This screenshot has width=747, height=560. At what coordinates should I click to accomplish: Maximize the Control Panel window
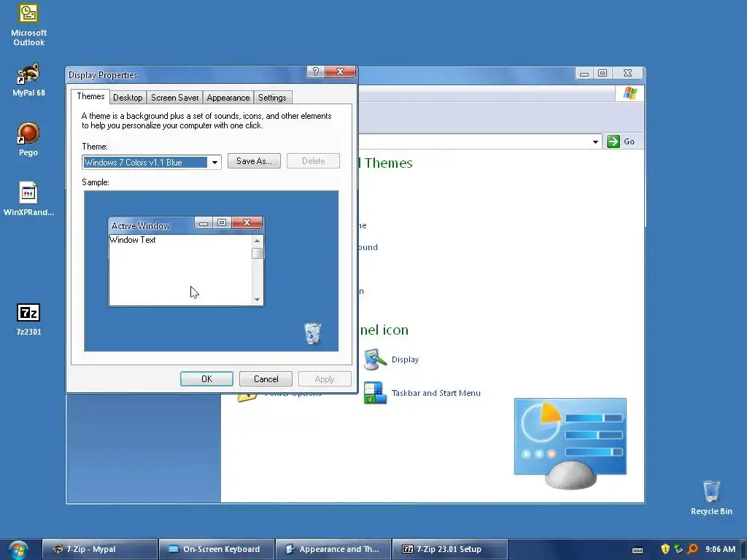[602, 73]
